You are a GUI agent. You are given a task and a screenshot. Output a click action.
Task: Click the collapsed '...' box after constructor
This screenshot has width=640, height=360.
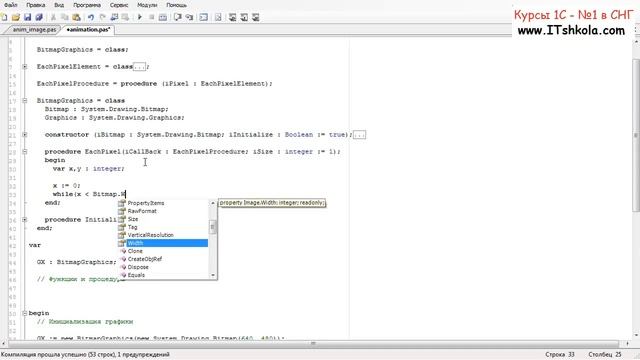[360, 134]
